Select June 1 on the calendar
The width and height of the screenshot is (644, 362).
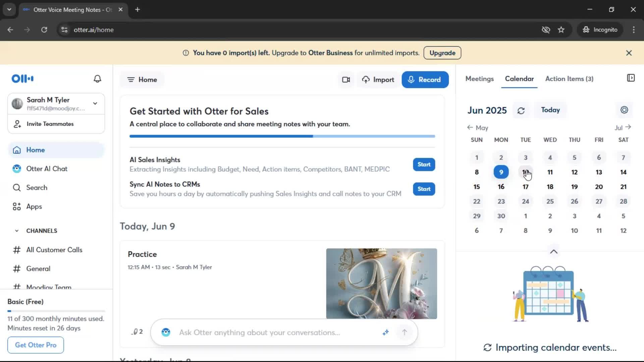pyautogui.click(x=477, y=158)
